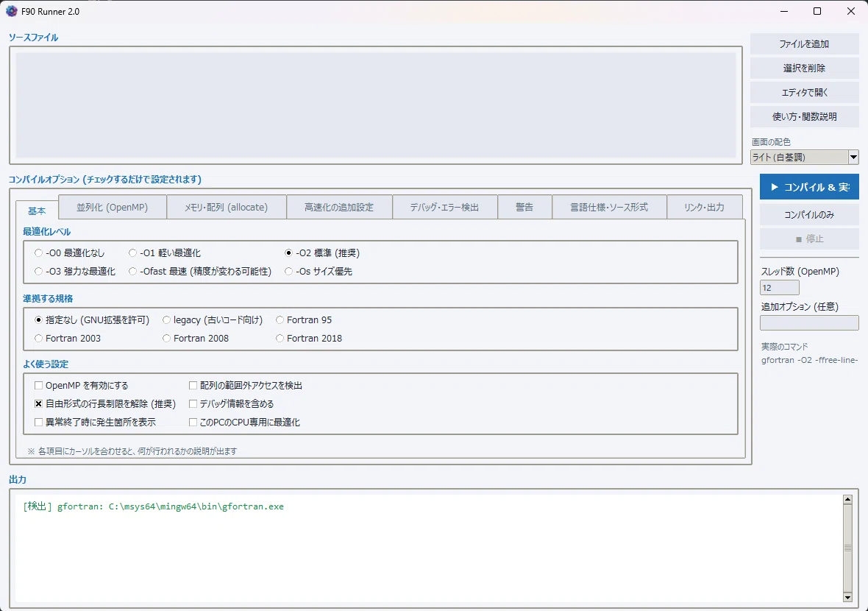Screen dimensions: 868x611
Task: Click the 選択を削除 button
Action: (804, 68)
